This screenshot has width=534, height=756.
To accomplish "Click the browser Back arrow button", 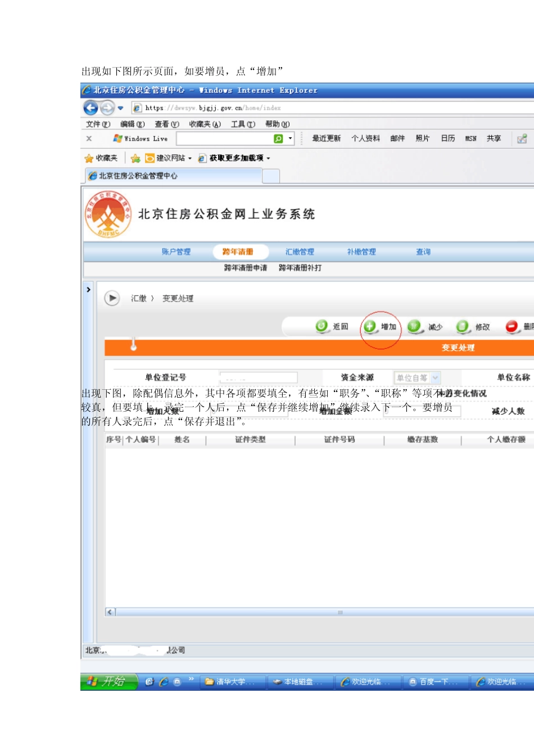I will pos(90,107).
